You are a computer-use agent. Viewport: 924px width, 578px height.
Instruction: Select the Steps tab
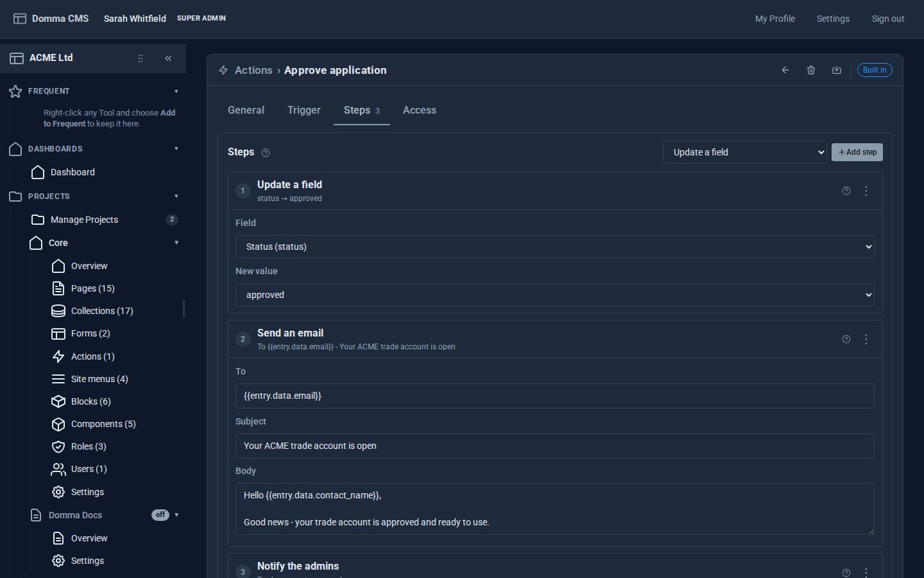tap(362, 110)
